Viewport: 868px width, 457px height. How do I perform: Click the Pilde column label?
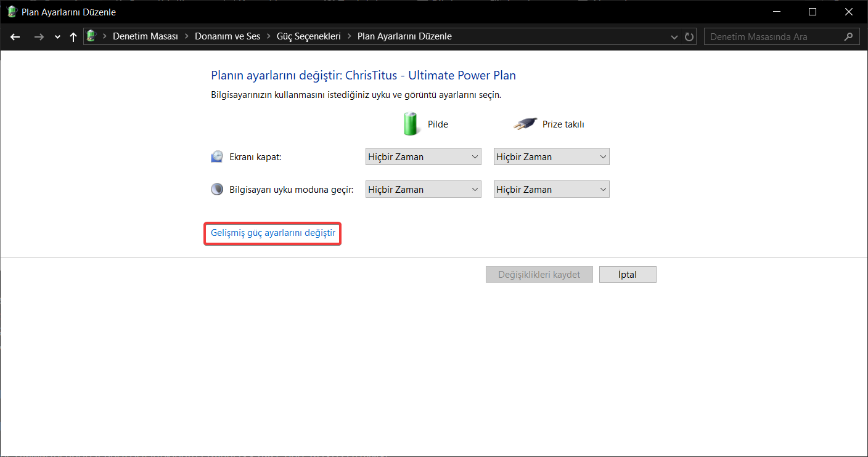pyautogui.click(x=438, y=124)
